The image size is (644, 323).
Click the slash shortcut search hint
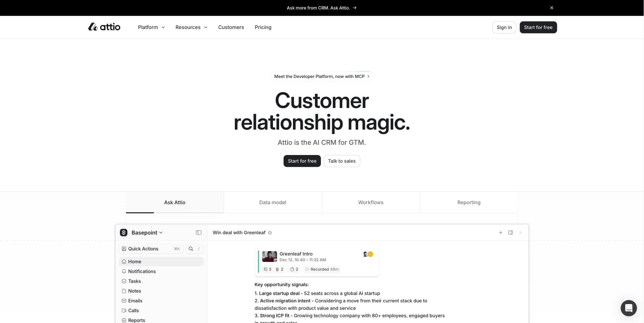199,249
